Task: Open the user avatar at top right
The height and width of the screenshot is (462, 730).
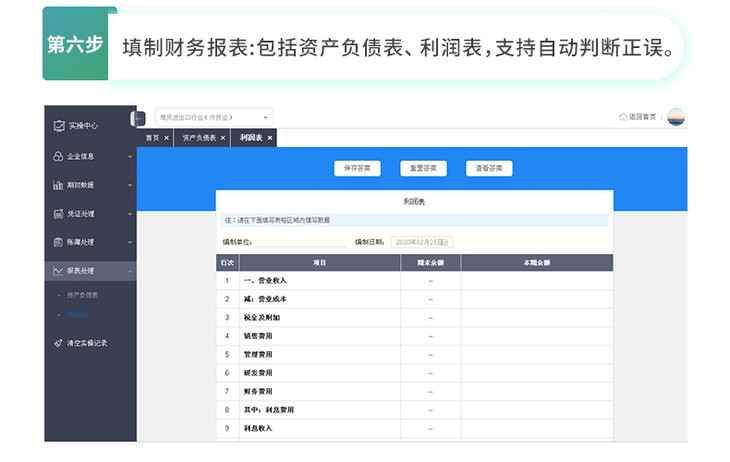Action: pos(676,116)
